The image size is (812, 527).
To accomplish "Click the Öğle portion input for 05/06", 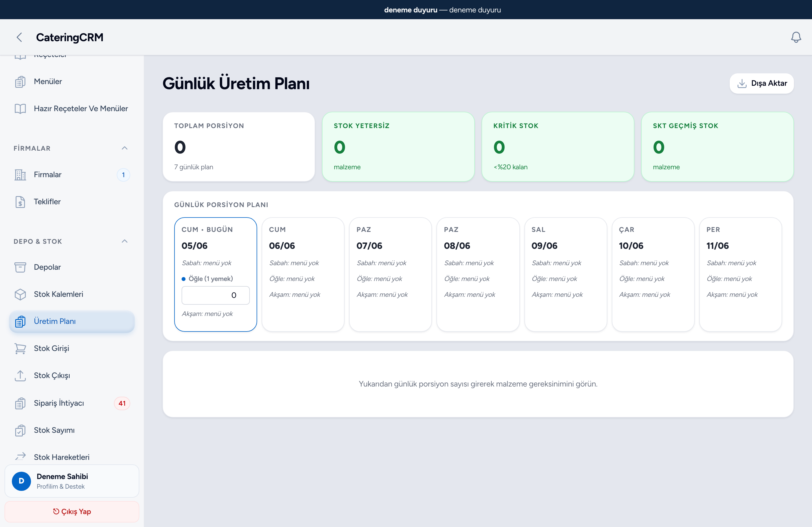I will coord(216,295).
